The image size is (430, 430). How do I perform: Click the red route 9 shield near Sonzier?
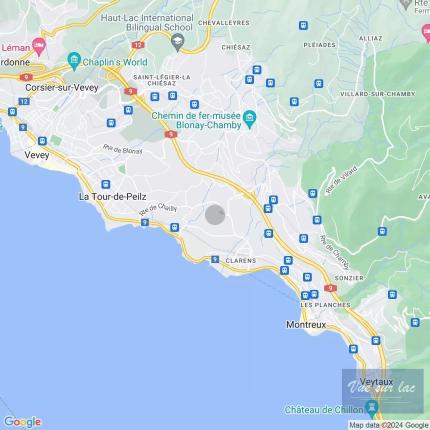click(330, 288)
